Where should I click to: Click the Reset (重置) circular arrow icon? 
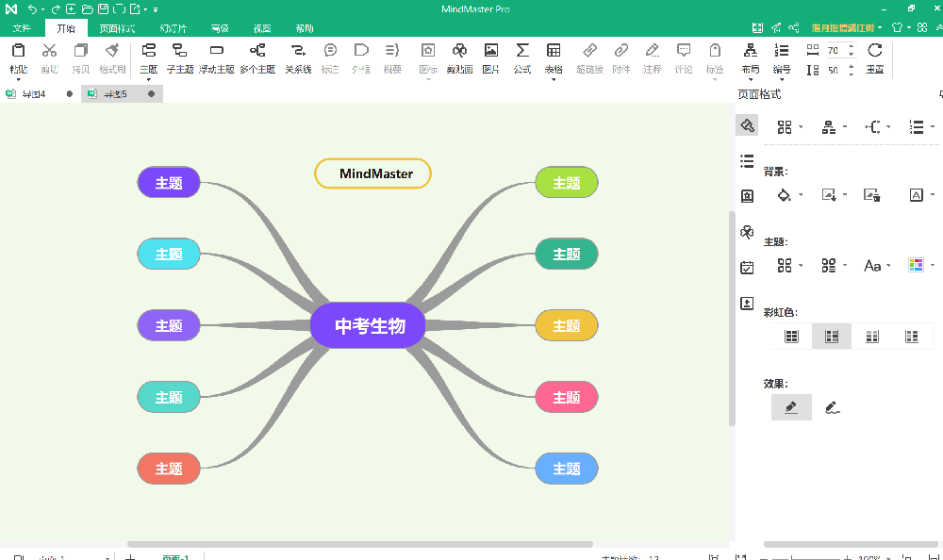(875, 51)
